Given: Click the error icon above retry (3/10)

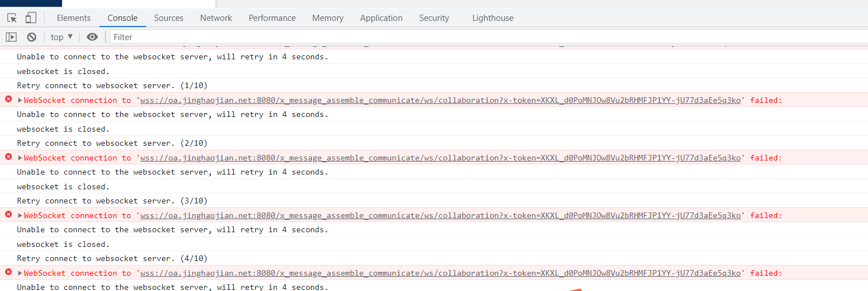Looking at the screenshot, I should (x=8, y=157).
